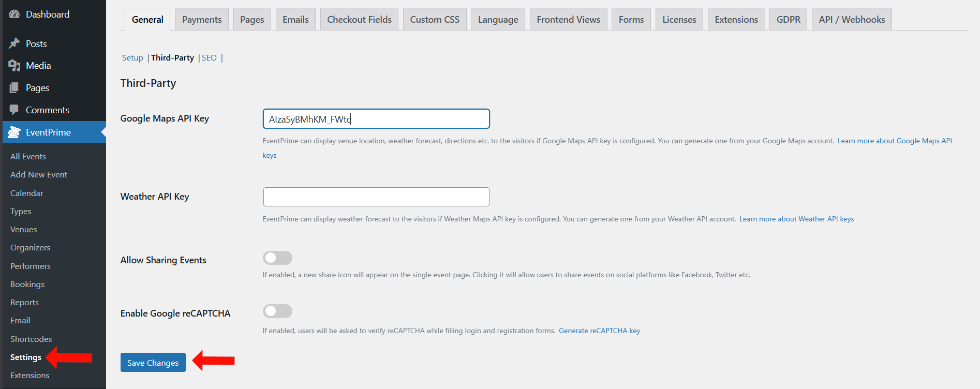The image size is (980, 389).
Task: Open the Setup sub-section link
Action: (x=132, y=58)
